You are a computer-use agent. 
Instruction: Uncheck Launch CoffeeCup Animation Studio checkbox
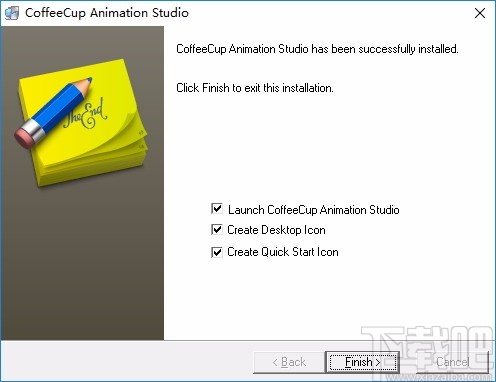point(217,209)
